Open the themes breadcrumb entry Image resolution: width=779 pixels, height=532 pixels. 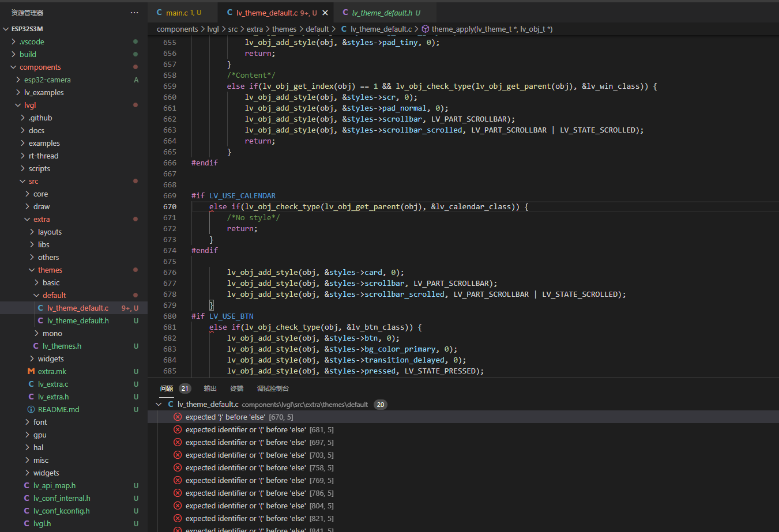coord(284,28)
